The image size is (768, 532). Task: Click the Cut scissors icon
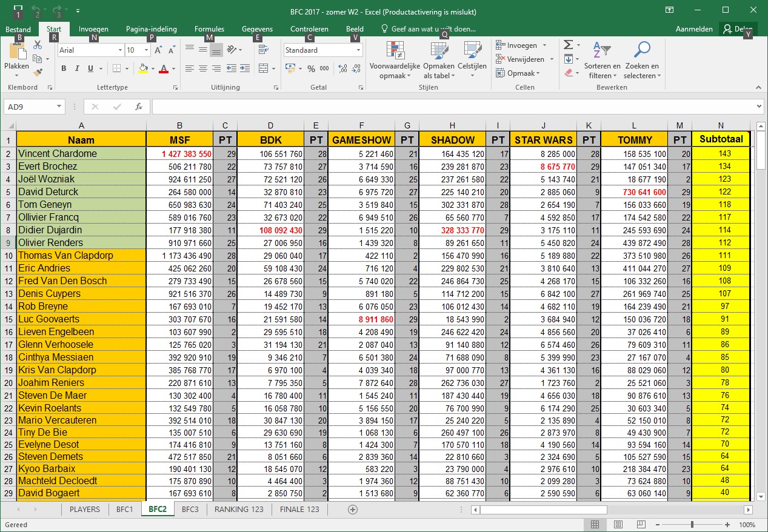(38, 45)
